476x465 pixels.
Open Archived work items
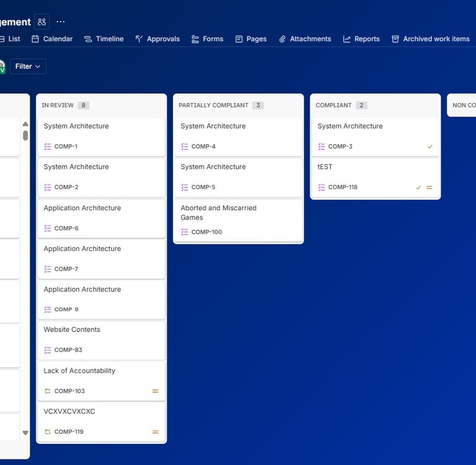tap(431, 39)
